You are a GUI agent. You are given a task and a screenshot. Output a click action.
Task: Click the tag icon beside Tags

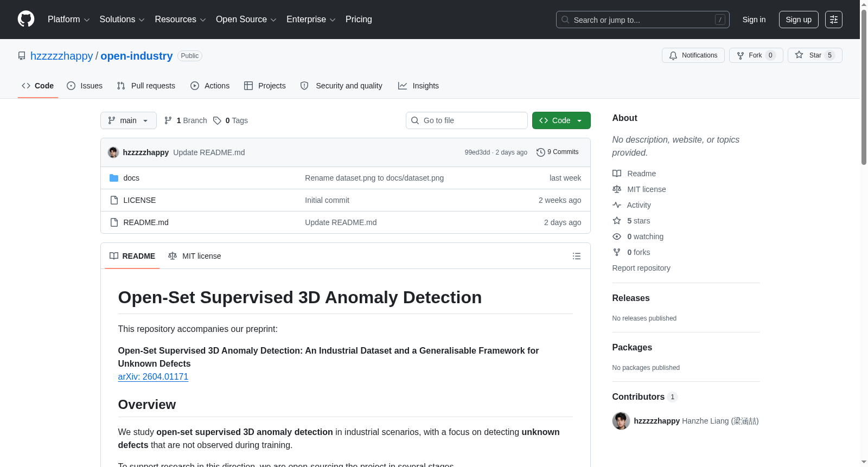pos(217,120)
